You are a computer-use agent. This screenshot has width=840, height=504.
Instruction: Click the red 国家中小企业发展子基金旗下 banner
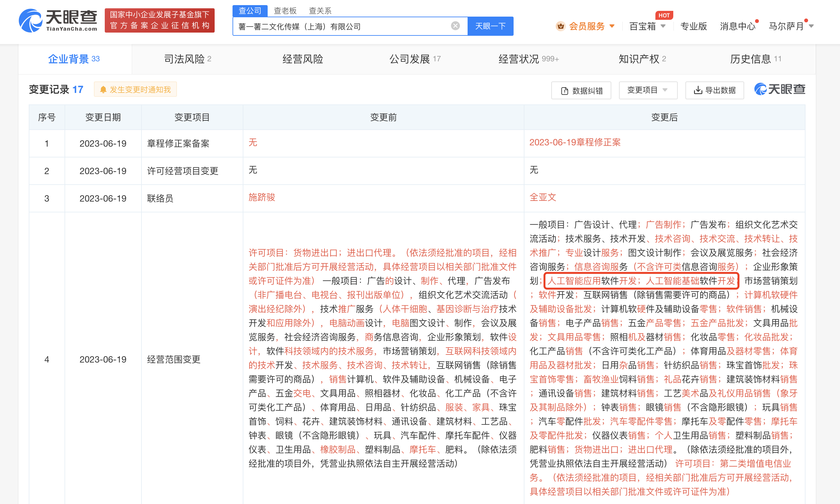pos(160,20)
